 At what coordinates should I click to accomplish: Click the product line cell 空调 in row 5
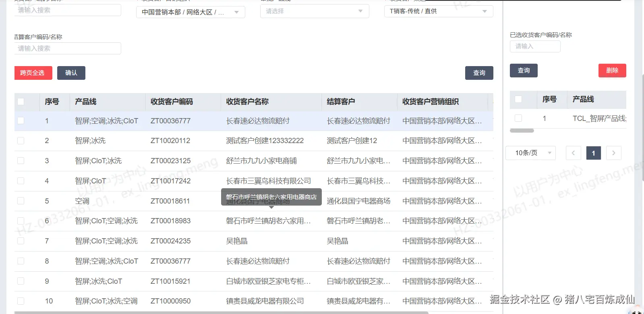point(82,201)
